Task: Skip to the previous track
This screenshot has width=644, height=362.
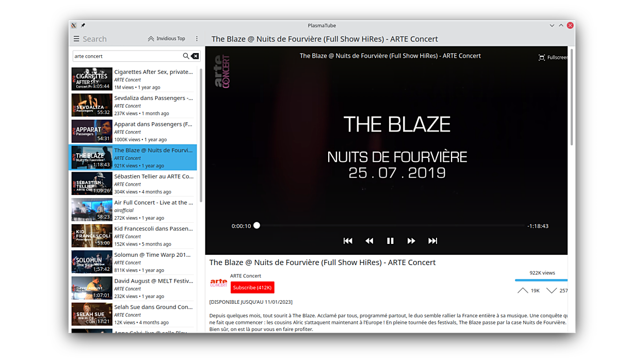Action: coord(348,241)
